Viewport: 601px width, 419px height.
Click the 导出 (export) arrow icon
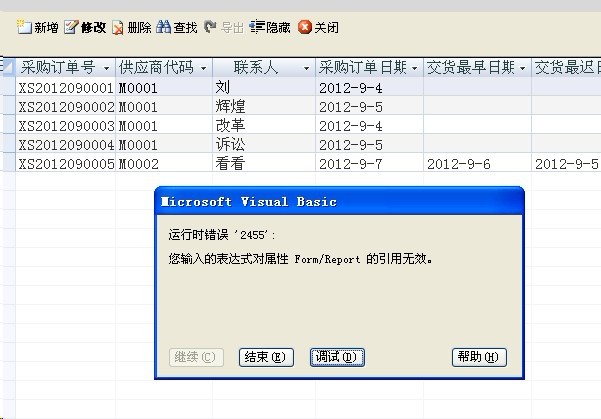point(210,27)
